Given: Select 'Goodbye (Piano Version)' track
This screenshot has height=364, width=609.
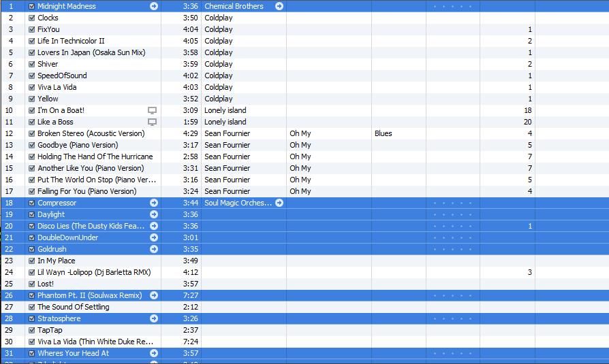Looking at the screenshot, I should (x=78, y=145).
